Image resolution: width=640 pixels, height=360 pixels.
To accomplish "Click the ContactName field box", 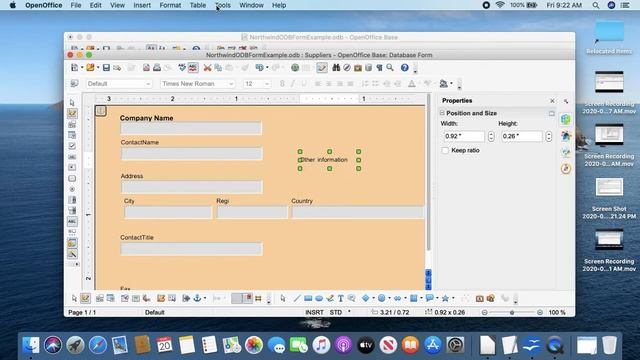I will [191, 154].
